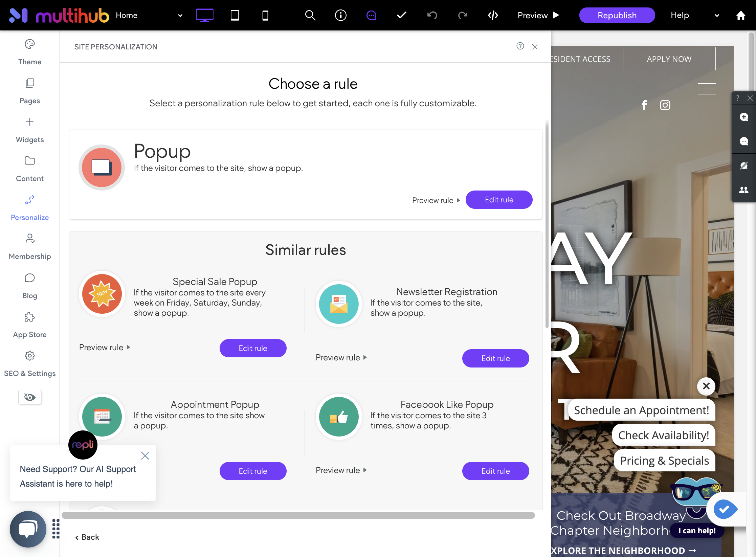The height and width of the screenshot is (557, 756).
Task: Edit the Newsletter Registration rule
Action: pyautogui.click(x=495, y=358)
